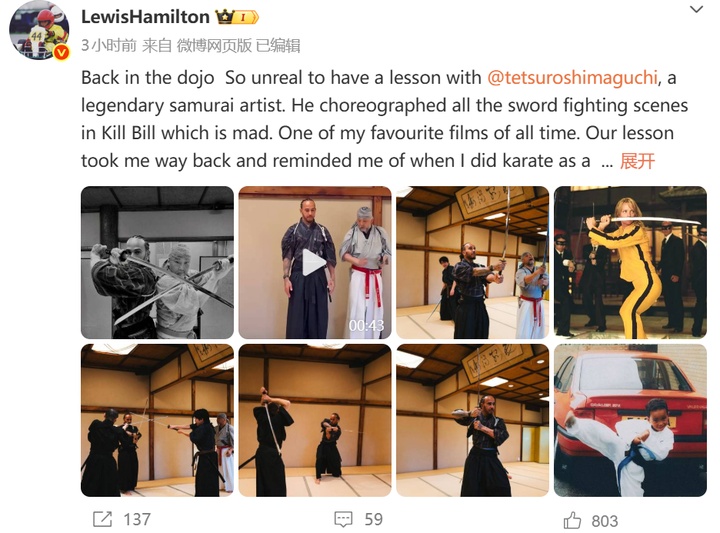Like the post with thumbs-up icon
Image resolution: width=720 pixels, height=533 pixels.
pos(572,520)
